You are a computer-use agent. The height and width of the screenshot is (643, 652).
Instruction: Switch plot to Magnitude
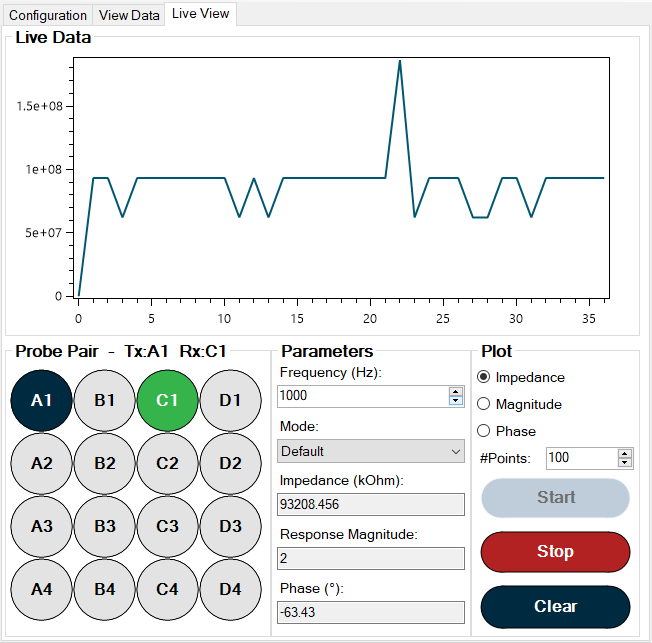(x=485, y=404)
